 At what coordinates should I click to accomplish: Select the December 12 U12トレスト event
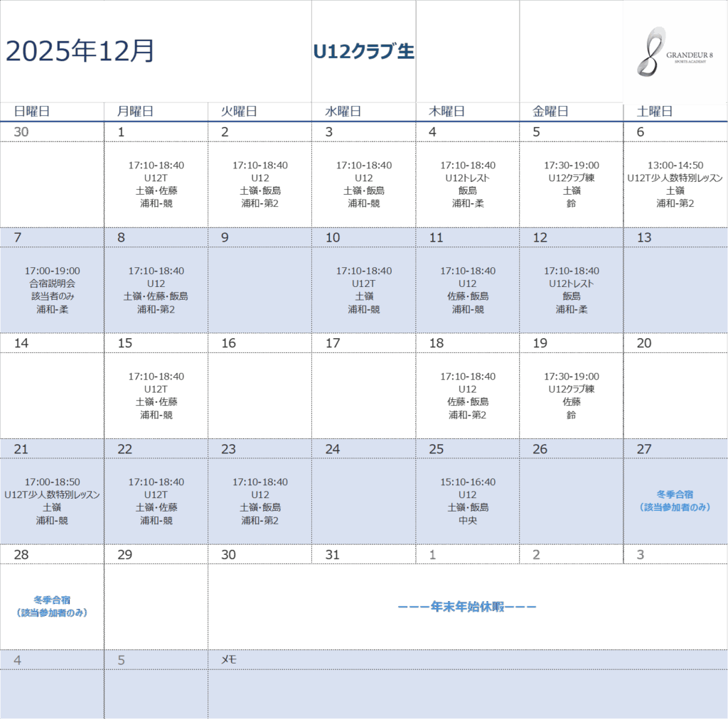coord(571,290)
